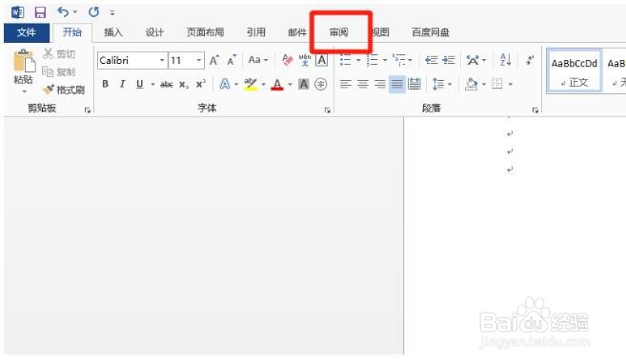Click the phonetic guide (wén) icon
Image resolution: width=626 pixels, height=364 pixels.
[305, 60]
